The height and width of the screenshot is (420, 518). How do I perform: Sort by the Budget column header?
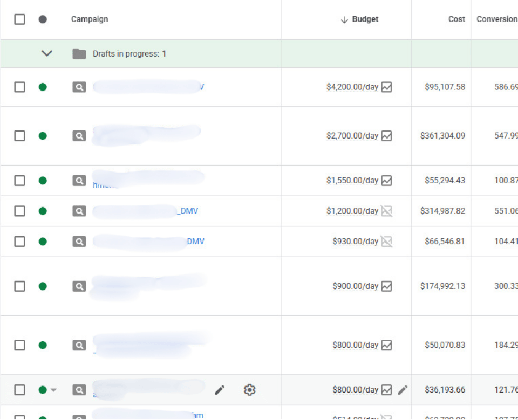(x=365, y=19)
